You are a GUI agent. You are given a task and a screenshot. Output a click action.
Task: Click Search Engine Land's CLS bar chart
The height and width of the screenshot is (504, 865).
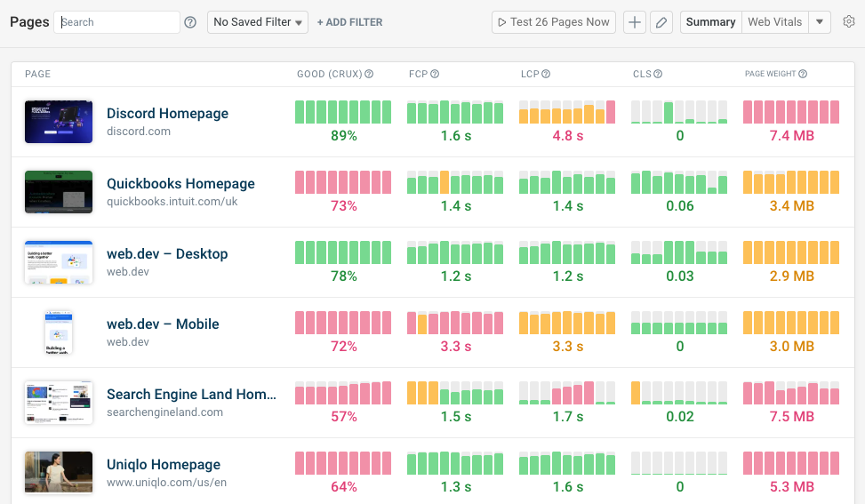click(679, 393)
